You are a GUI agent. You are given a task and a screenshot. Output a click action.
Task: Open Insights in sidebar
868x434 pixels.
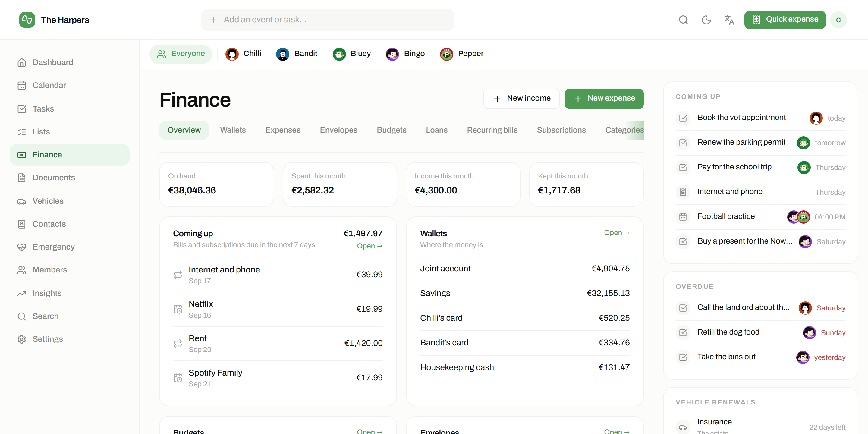point(69,294)
